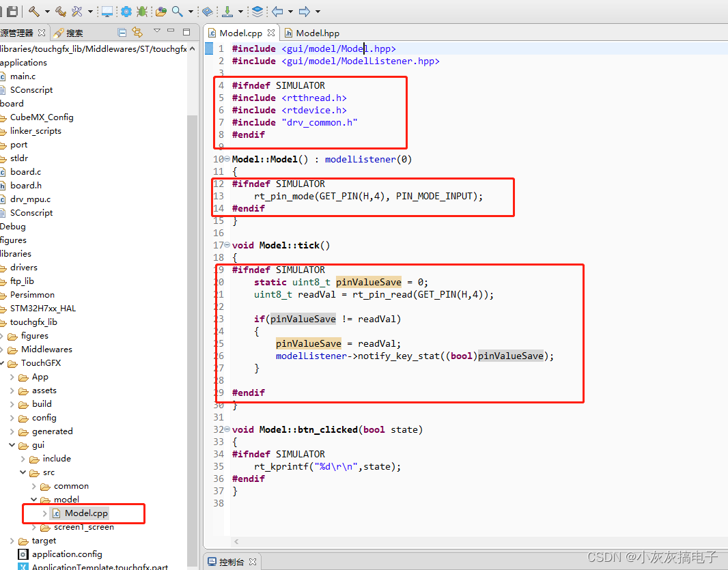
Task: Click the gear-shaped configuration icon on the toolbar
Action: point(126,12)
